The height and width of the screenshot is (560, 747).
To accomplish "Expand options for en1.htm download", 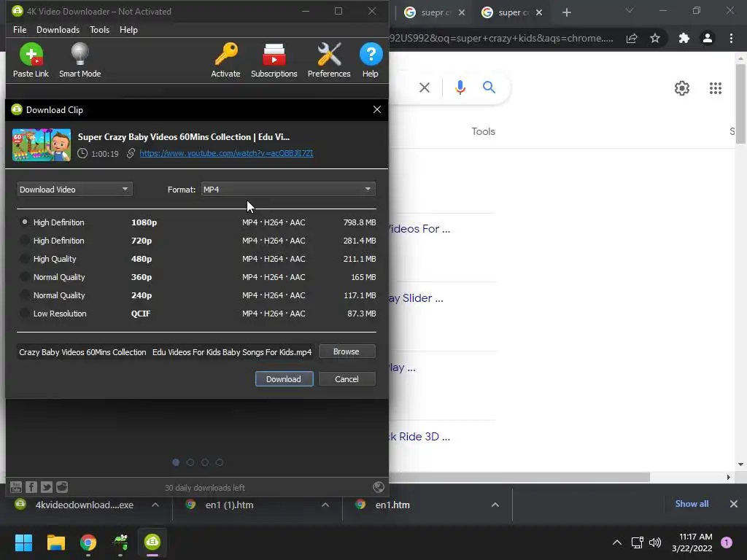I will tap(495, 505).
